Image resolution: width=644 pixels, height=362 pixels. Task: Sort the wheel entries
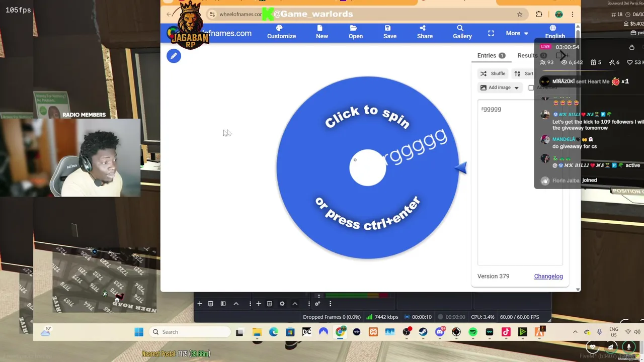524,73
